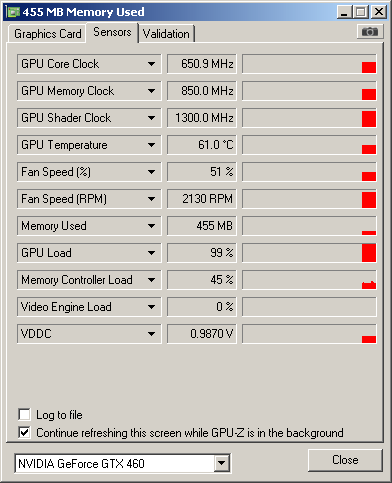Enable the Log to file checkbox
Viewport: 392px width, 483px height.
pos(24,415)
